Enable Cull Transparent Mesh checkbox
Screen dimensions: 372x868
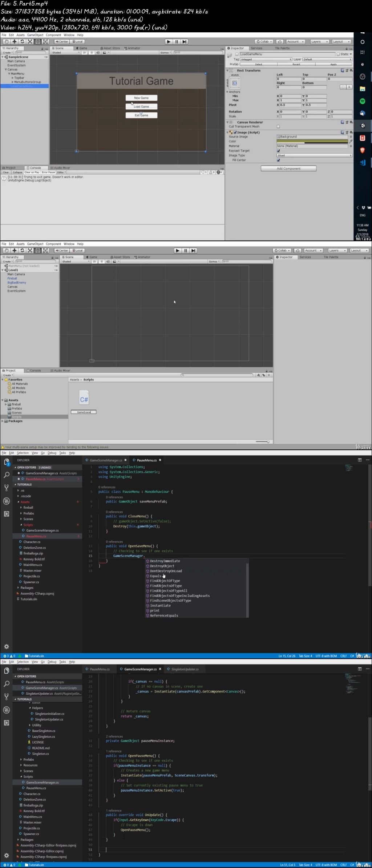coord(278,126)
